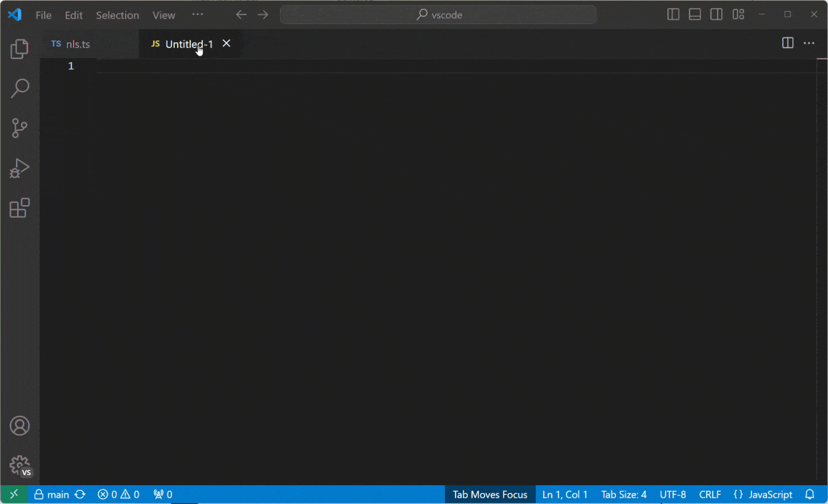Image resolution: width=828 pixels, height=504 pixels.
Task: Click the vscode search command bar
Action: pyautogui.click(x=437, y=15)
